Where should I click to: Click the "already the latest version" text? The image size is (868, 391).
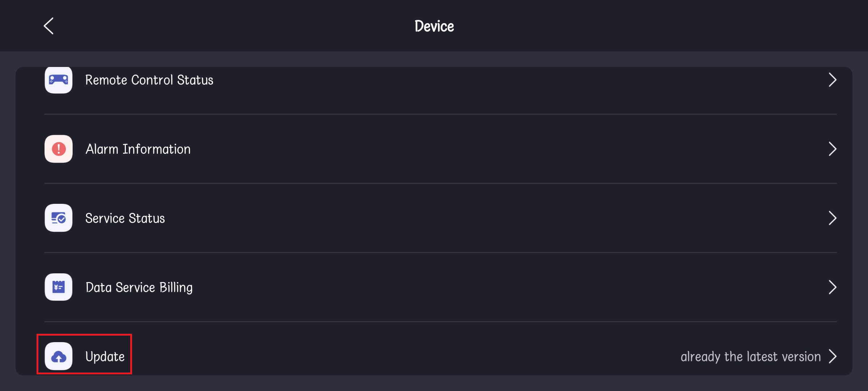click(750, 357)
